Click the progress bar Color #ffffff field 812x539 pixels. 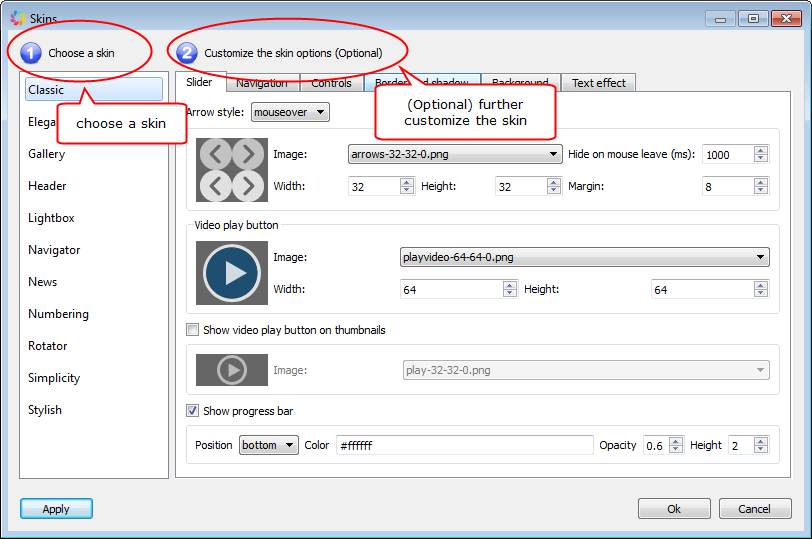coord(465,445)
